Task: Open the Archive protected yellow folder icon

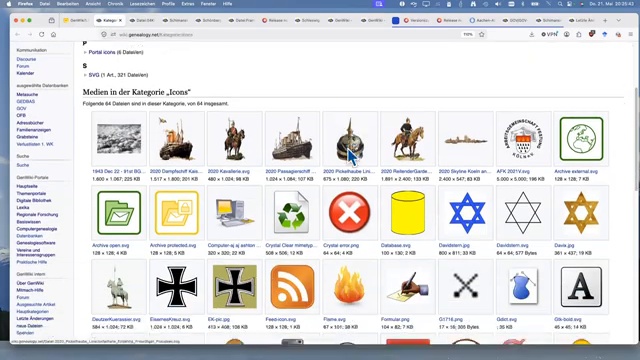Action: tap(177, 213)
